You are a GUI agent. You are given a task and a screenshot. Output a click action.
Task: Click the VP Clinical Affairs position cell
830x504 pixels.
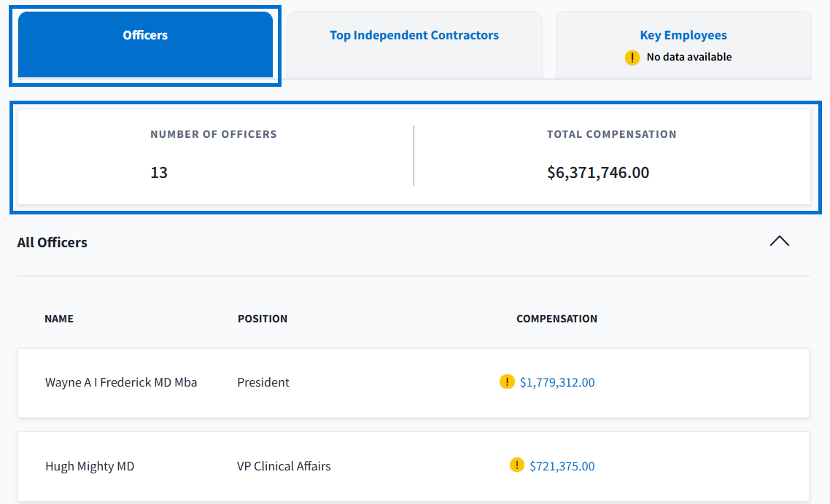pyautogui.click(x=284, y=466)
